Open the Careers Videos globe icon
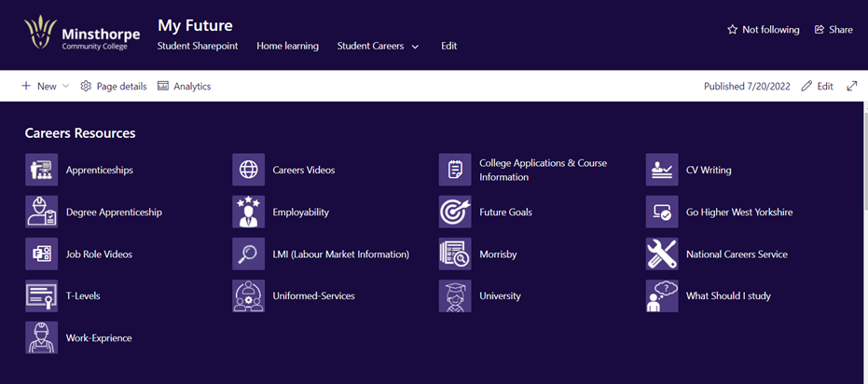This screenshot has width=868, height=384. (249, 170)
